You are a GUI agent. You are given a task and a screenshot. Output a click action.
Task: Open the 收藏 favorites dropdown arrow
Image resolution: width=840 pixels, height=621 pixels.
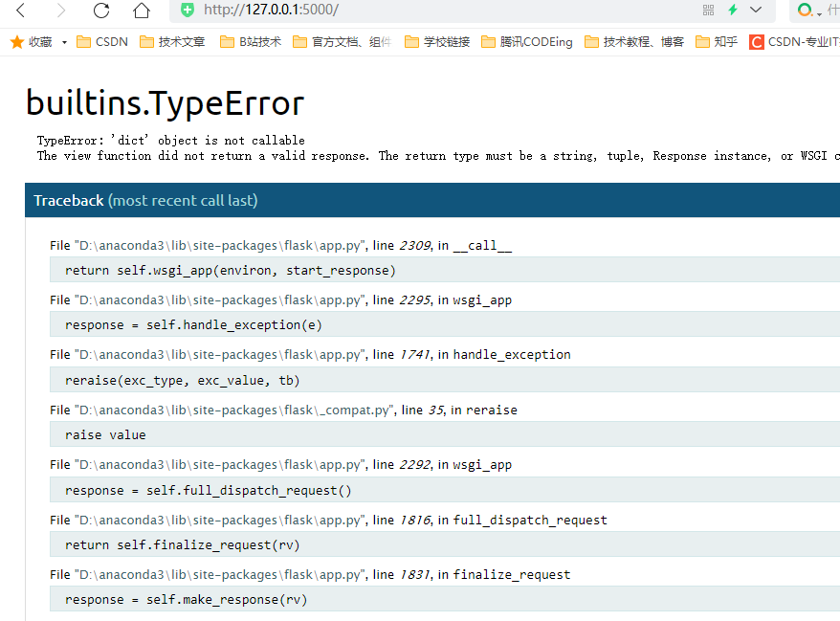(64, 42)
